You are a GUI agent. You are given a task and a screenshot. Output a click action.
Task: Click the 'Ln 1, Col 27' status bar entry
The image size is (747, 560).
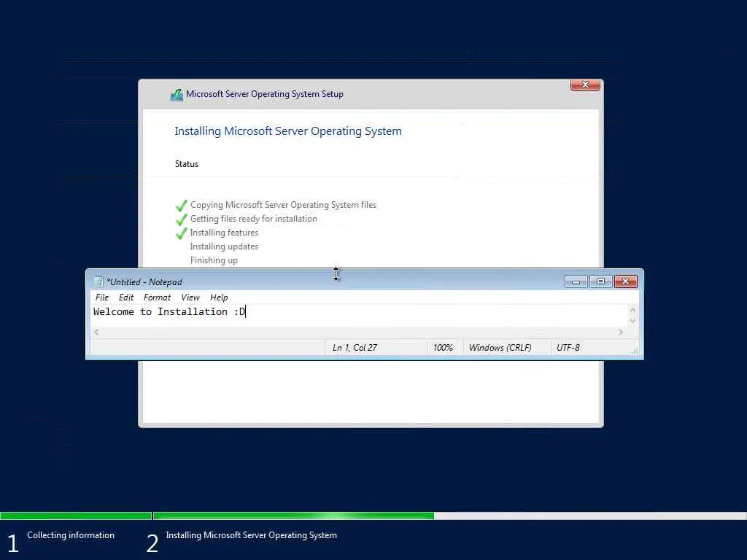[355, 348]
